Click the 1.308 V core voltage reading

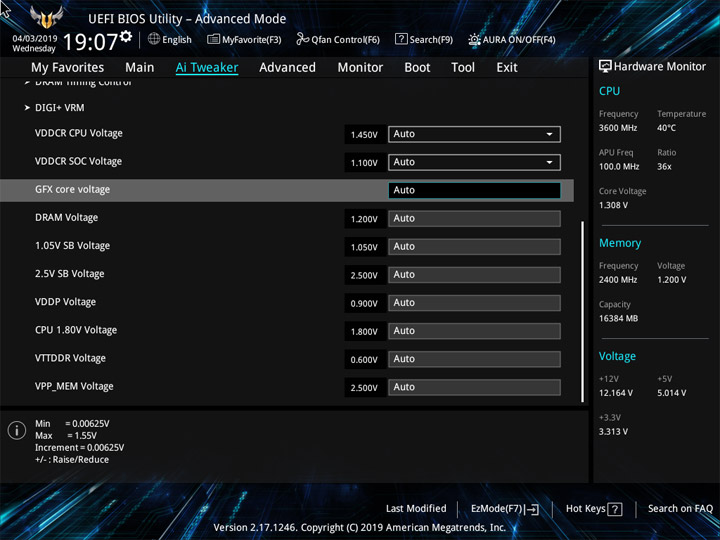tap(613, 205)
